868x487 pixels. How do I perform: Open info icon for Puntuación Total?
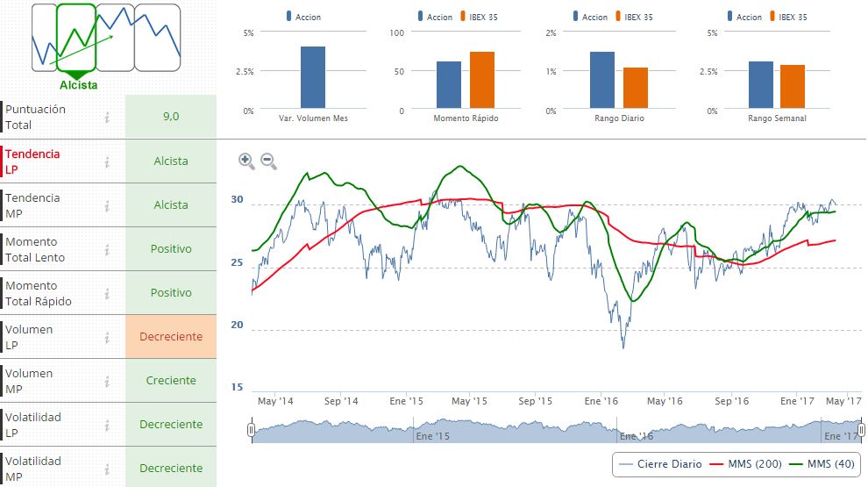point(107,118)
